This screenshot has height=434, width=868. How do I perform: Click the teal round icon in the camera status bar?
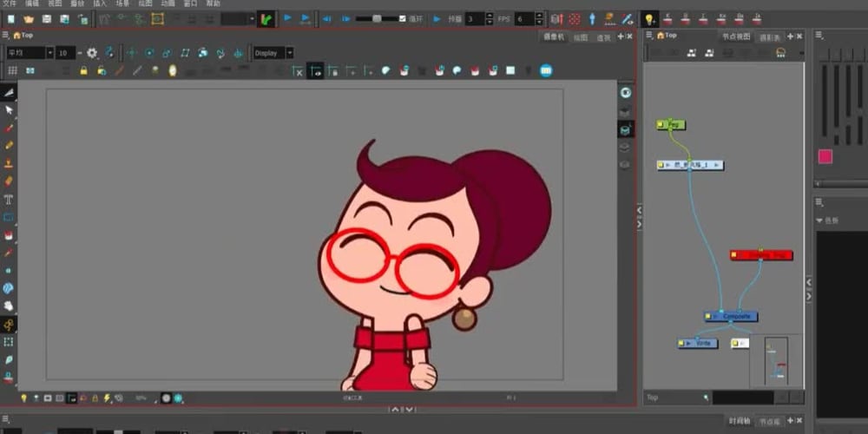(178, 398)
